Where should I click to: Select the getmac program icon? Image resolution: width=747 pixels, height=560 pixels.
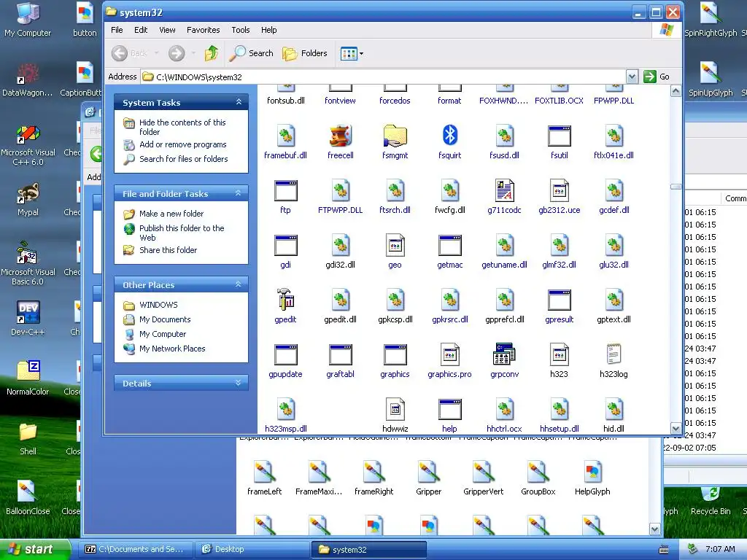(449, 245)
